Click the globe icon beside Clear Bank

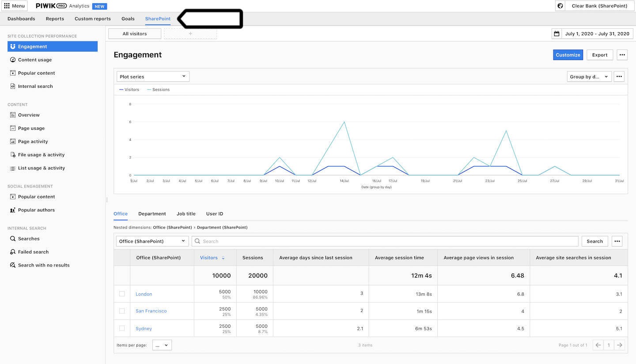click(560, 6)
